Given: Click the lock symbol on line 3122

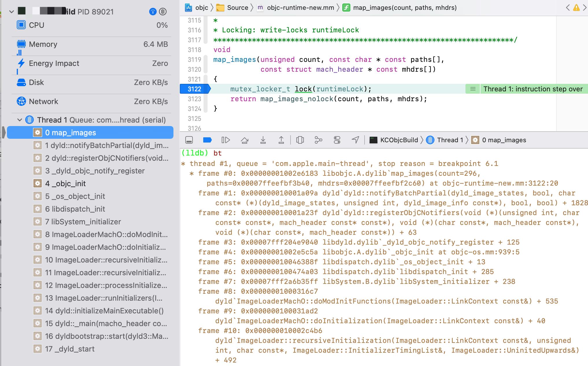Looking at the screenshot, I should 303,89.
